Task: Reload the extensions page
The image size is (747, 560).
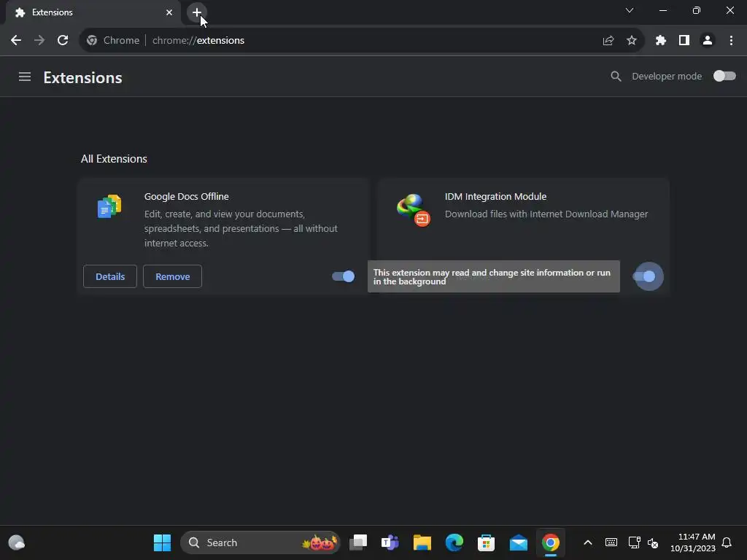Action: coord(63,41)
